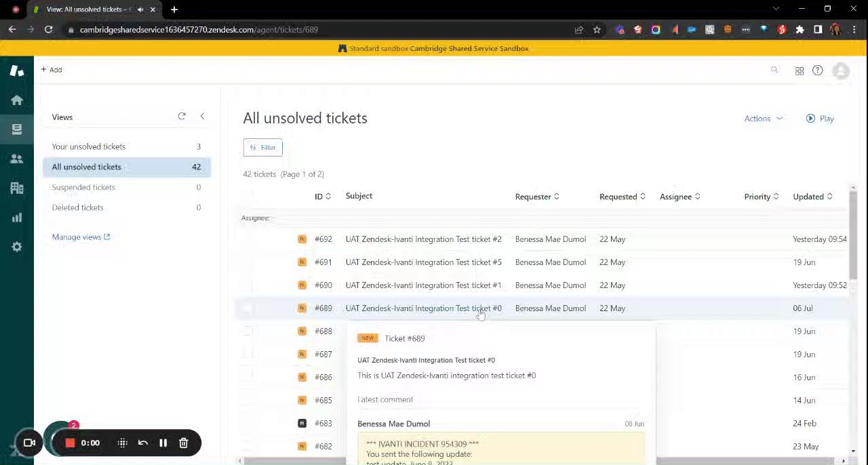868x465 pixels.
Task: Click the Help question mark icon
Action: point(818,70)
